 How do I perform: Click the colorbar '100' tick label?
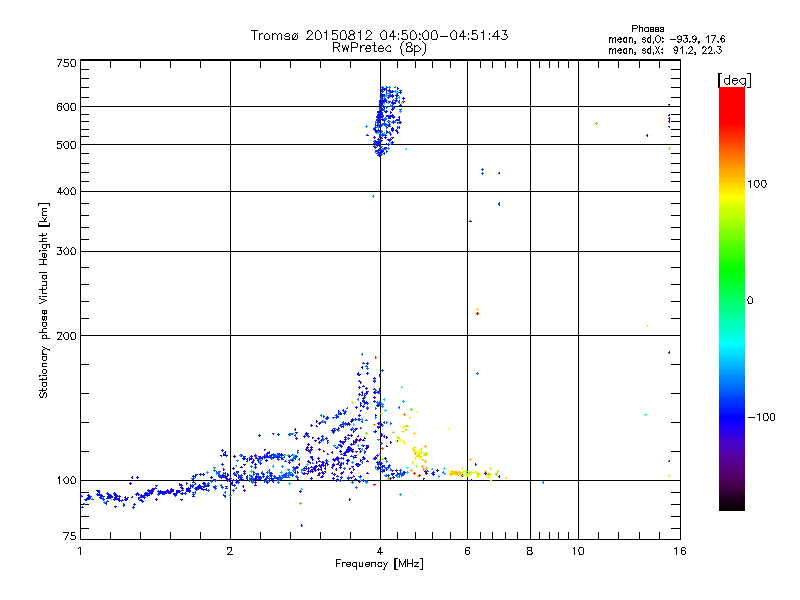click(757, 184)
